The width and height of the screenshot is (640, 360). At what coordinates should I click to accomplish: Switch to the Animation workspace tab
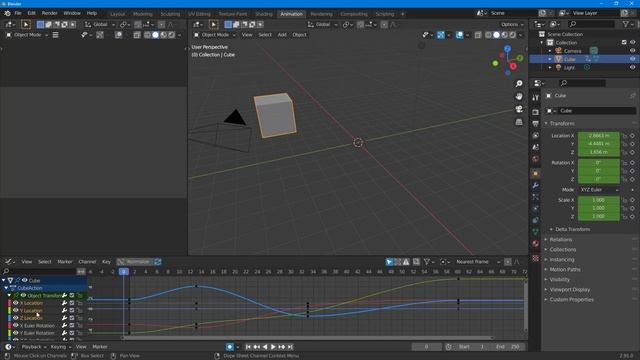pyautogui.click(x=291, y=14)
